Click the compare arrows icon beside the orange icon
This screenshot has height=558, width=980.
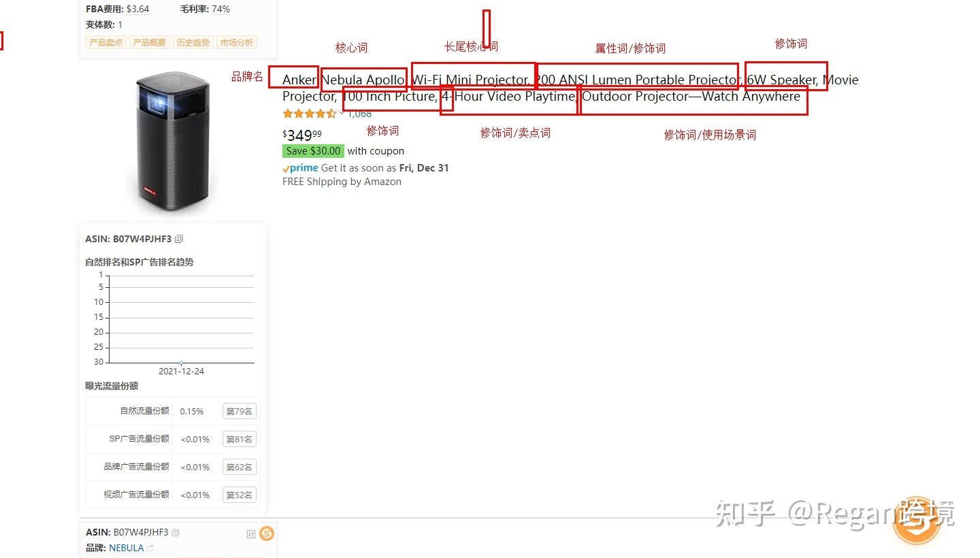pos(250,534)
